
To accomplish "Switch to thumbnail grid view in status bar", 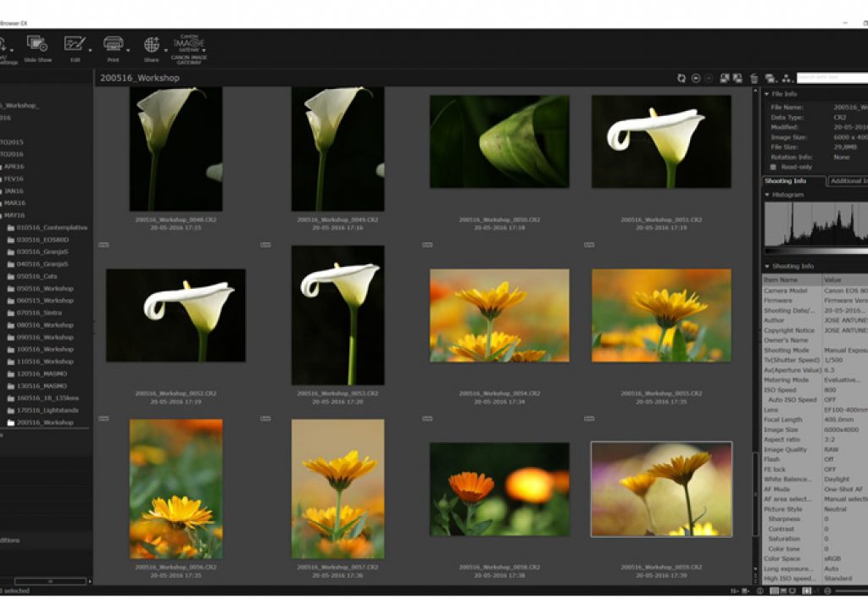I will click(x=775, y=591).
